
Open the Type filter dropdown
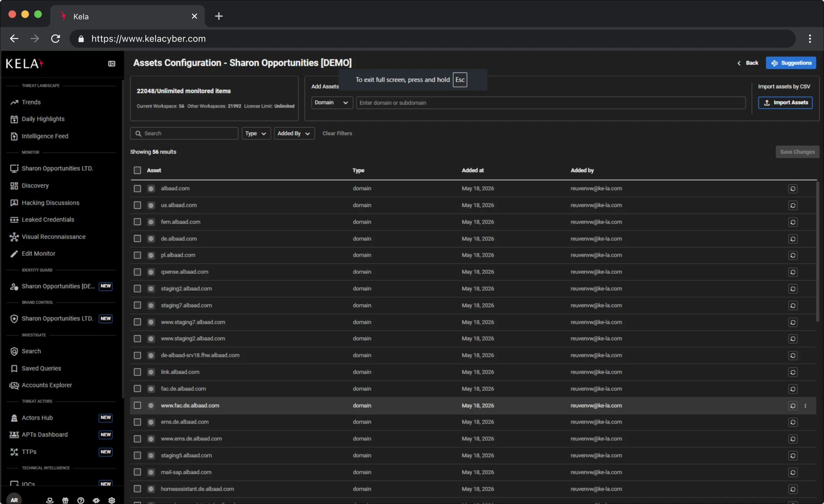coord(256,133)
